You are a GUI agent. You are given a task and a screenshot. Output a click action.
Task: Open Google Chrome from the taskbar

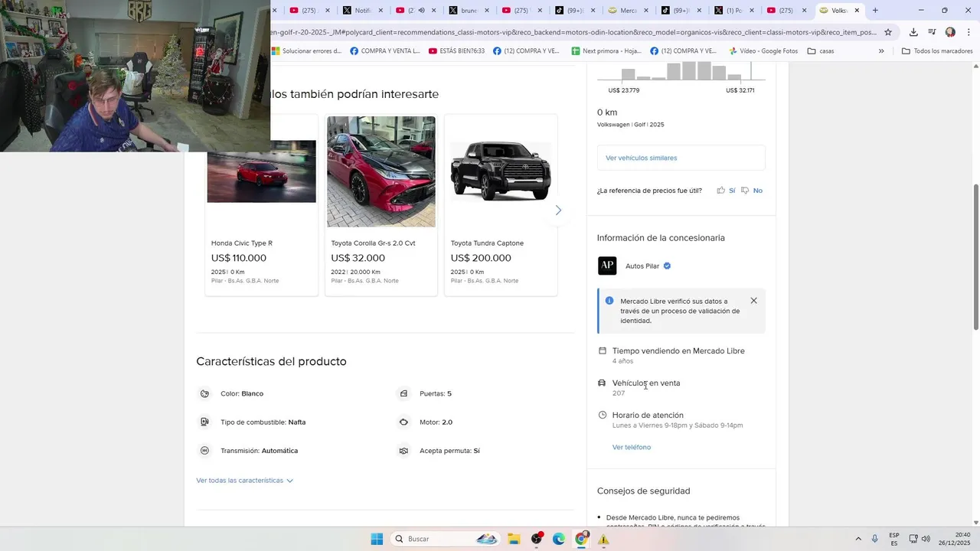[x=582, y=539]
